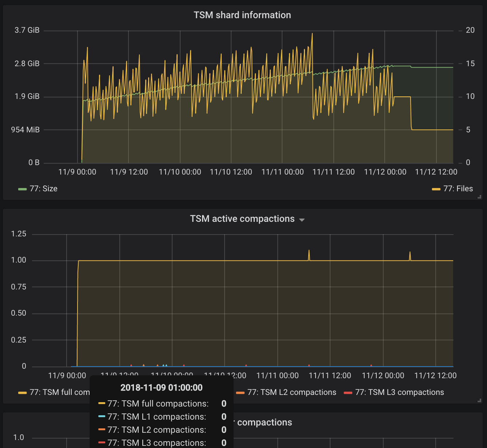The height and width of the screenshot is (448, 487).
Task: Click the resize handle of the TSM shard panel
Action: pyautogui.click(x=479, y=197)
